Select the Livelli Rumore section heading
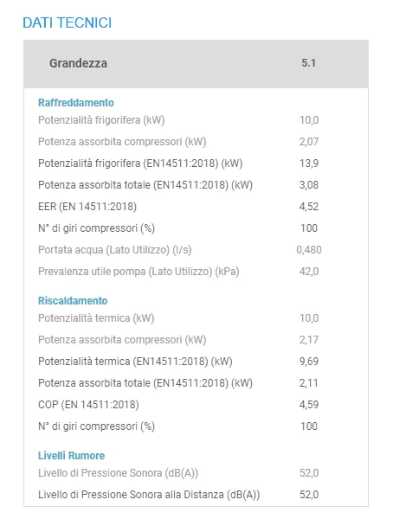393x532 pixels. 71,455
